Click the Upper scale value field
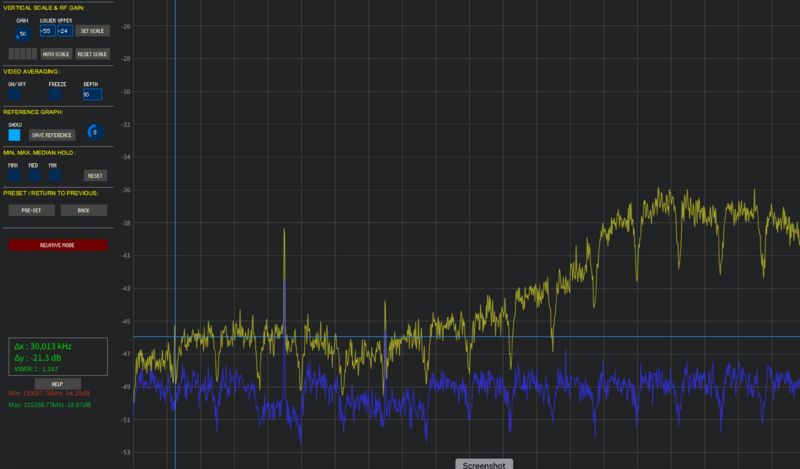Screen dimensions: 800x469 pyautogui.click(x=64, y=31)
